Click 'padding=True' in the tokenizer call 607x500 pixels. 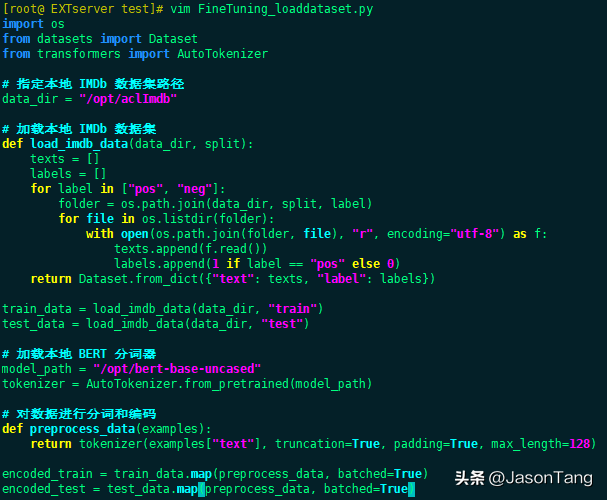[436, 444]
